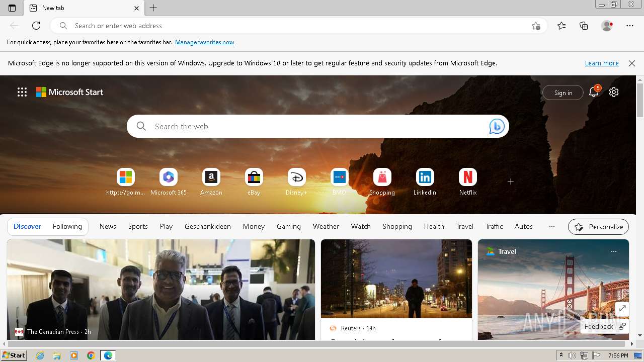Open the Favorites list icon
The width and height of the screenshot is (644, 362).
coord(561,26)
